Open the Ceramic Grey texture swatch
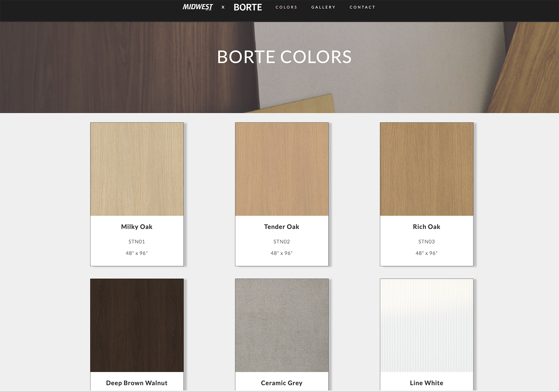 [x=282, y=325]
